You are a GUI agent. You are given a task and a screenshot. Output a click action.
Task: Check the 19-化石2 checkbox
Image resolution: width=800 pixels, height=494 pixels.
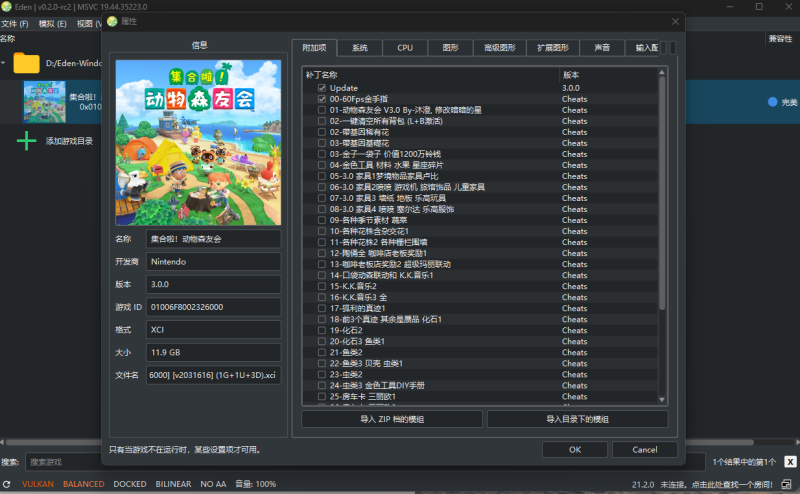coord(321,330)
